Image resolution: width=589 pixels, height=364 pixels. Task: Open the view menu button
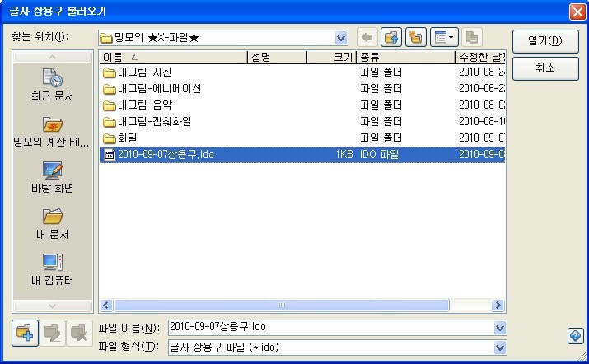tap(444, 37)
